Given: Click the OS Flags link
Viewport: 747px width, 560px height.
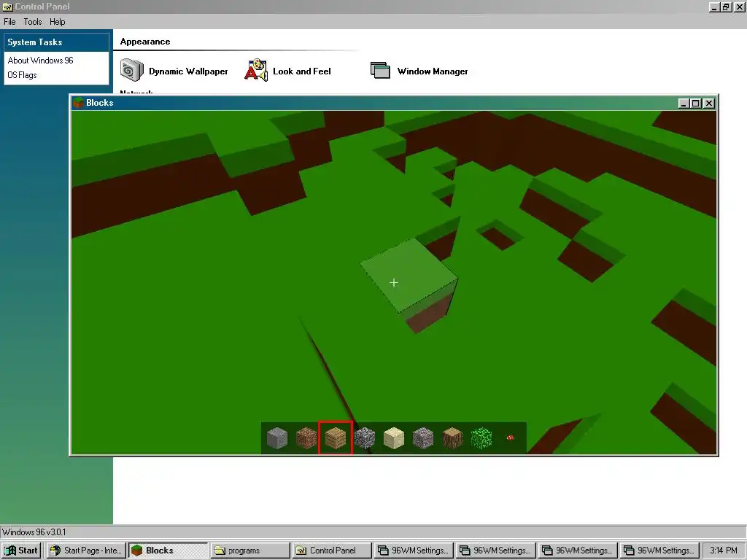Looking at the screenshot, I should click(22, 75).
